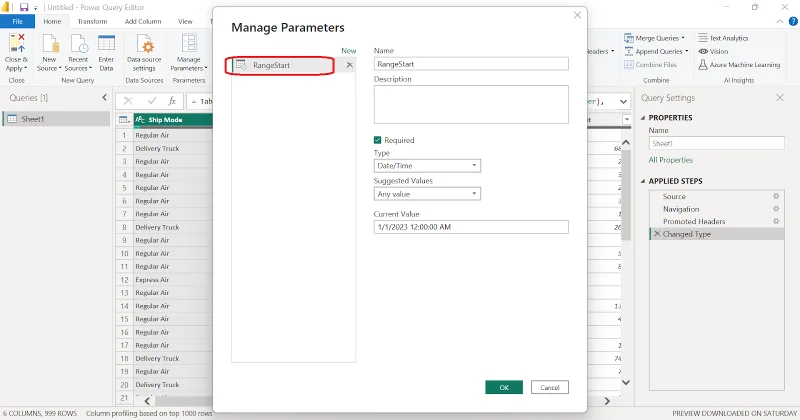This screenshot has width=800, height=420.
Task: Collapse the APPLIED STEPS section
Action: (643, 181)
